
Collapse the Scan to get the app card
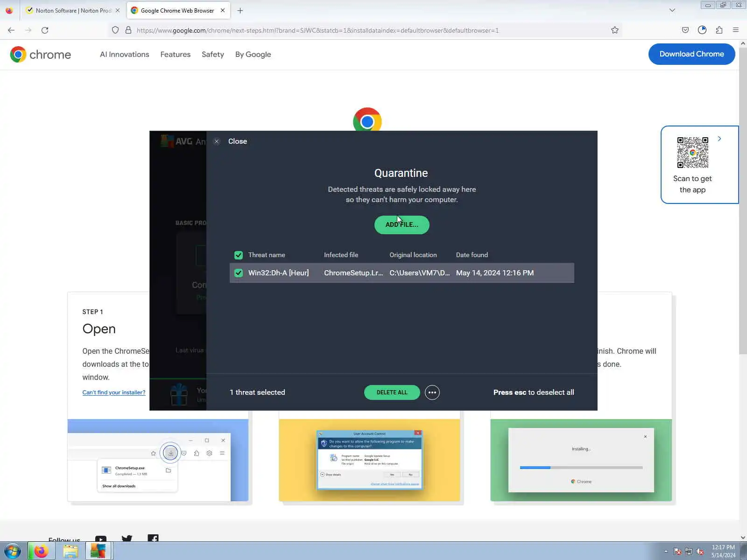coord(719,139)
